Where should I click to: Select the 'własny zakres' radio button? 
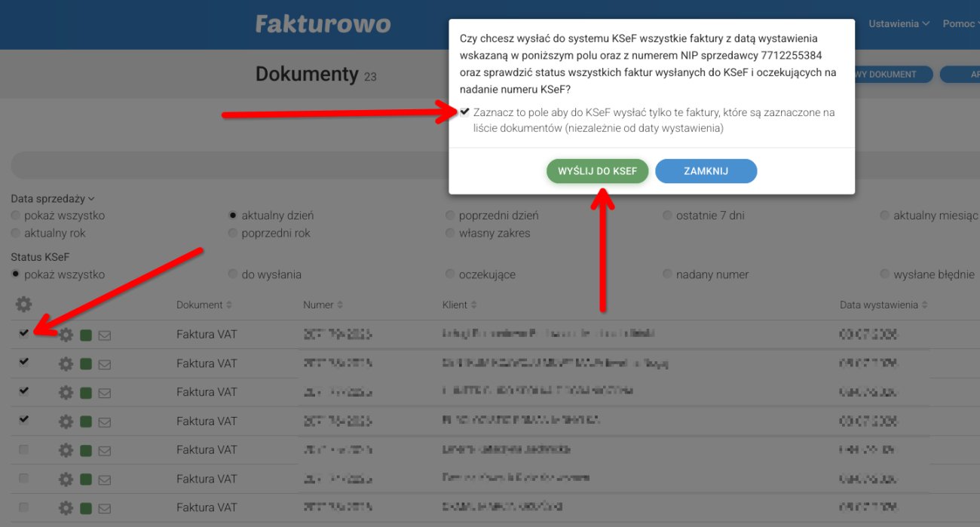(x=451, y=234)
